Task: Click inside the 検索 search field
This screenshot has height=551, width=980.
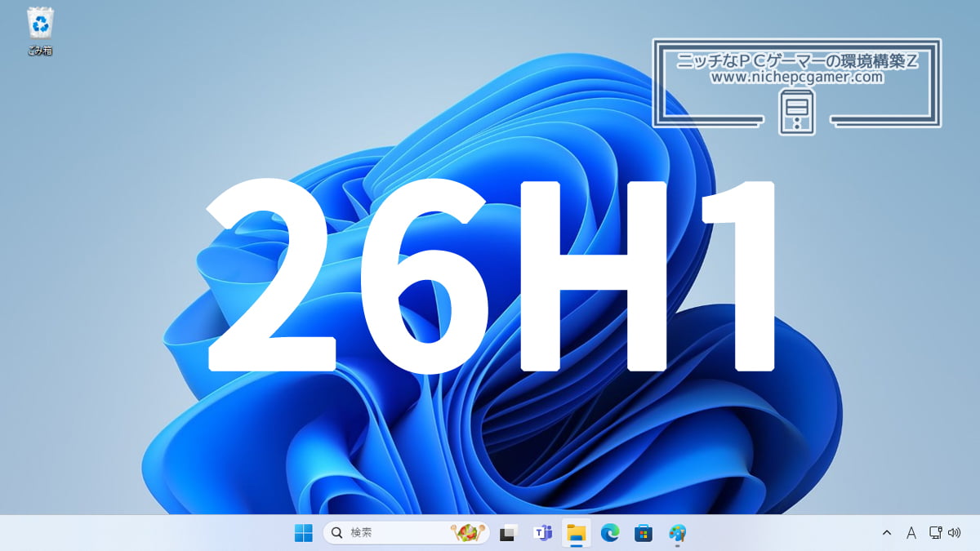Action: point(384,532)
